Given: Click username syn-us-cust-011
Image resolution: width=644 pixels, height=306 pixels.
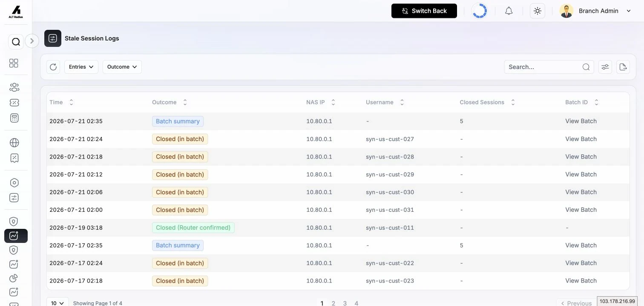Looking at the screenshot, I should point(390,228).
